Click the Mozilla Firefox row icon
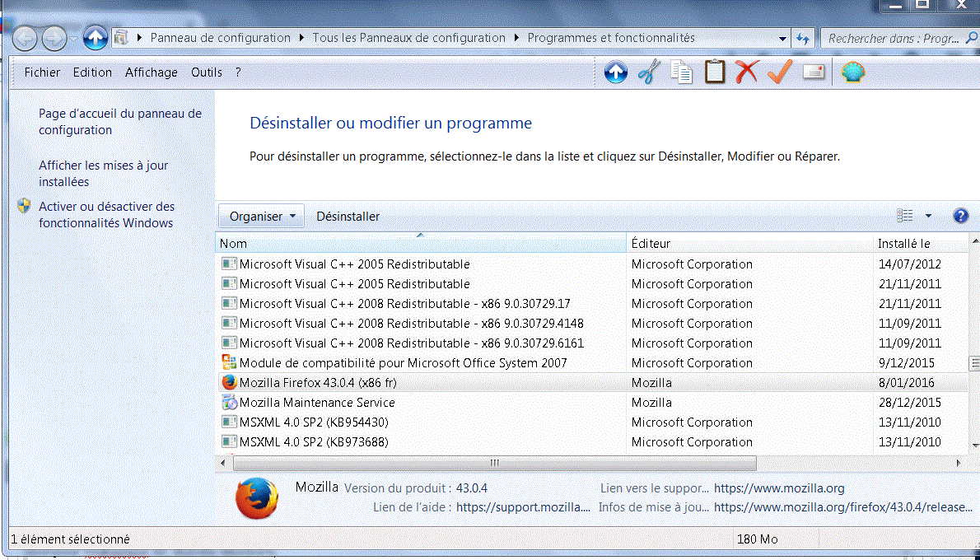The image size is (980, 560). pos(230,382)
